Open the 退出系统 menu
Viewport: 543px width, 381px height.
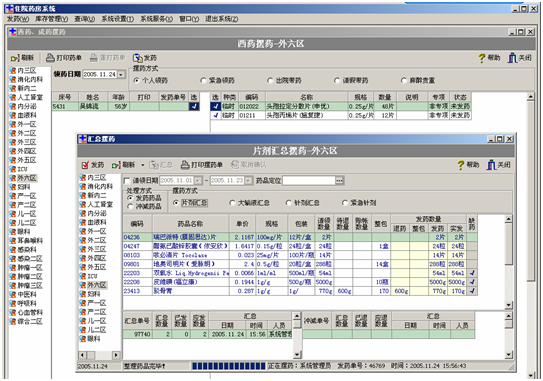(222, 19)
